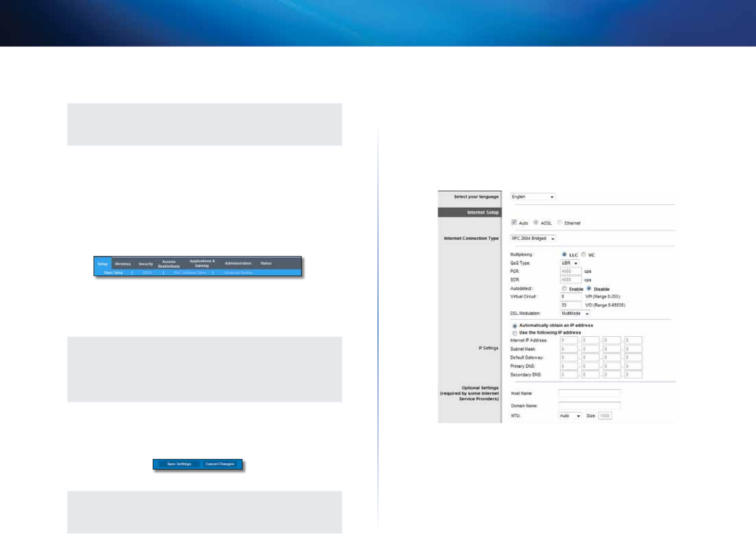Choose VC multiplexing option
The image size is (756, 534).
[584, 255]
